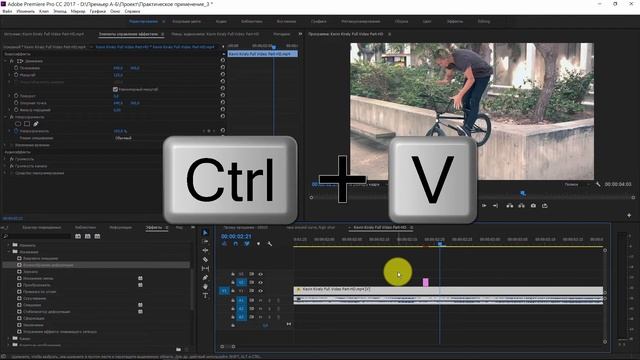Select Стабилизатор деформации effect
The height and width of the screenshot is (360, 640).
click(x=47, y=311)
